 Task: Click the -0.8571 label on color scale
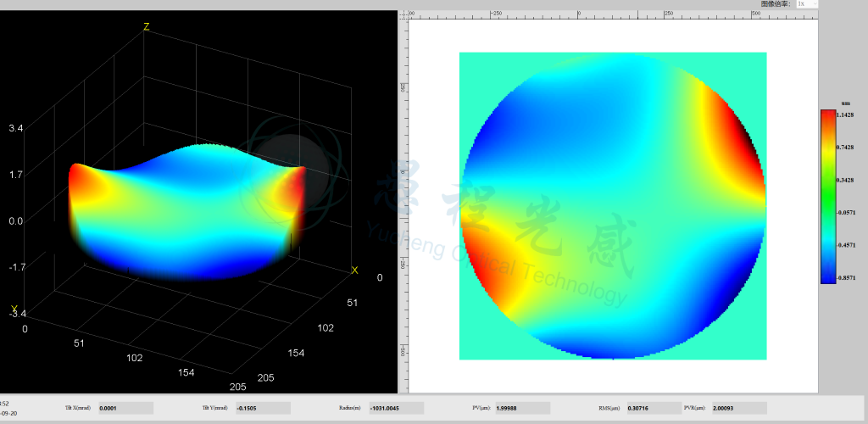(845, 278)
